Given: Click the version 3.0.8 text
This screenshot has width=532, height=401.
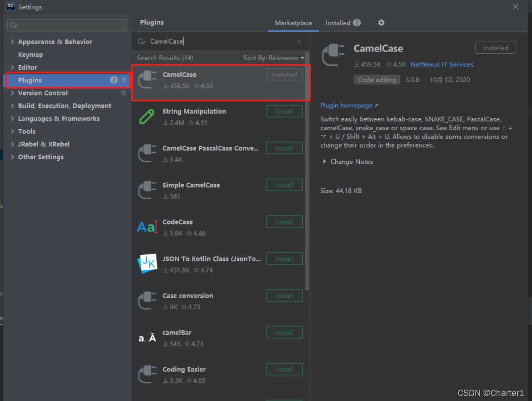Looking at the screenshot, I should [x=412, y=80].
